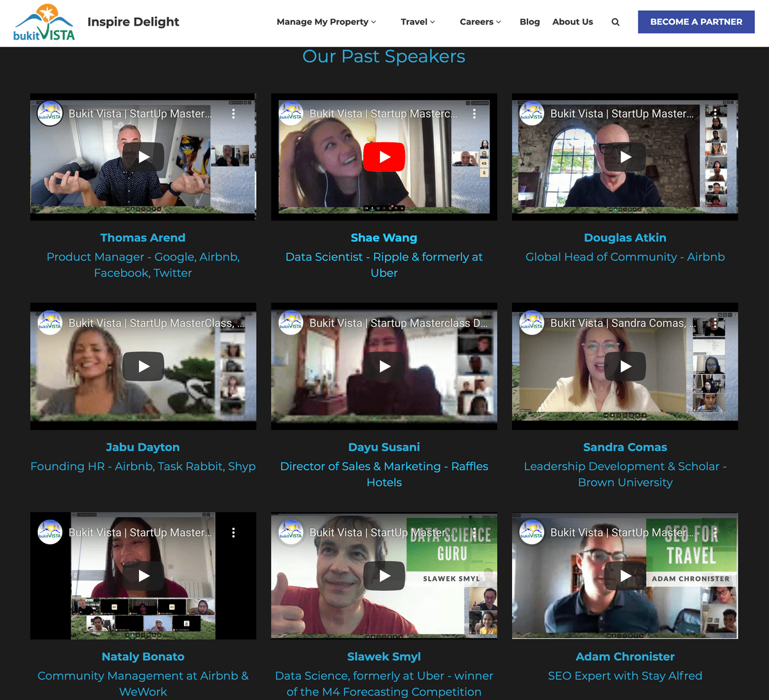Open more options on Shae Wang's video
Viewport: 769px width, 700px height.
point(475,113)
